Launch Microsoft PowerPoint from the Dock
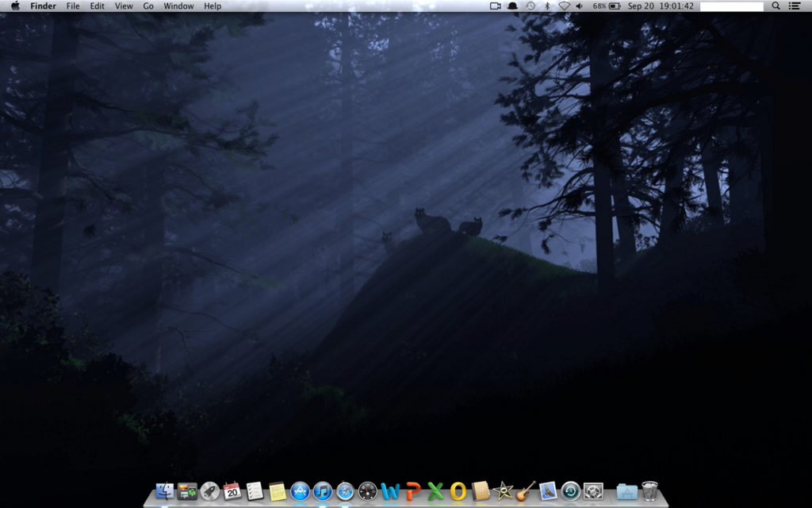This screenshot has width=812, height=508. point(412,491)
